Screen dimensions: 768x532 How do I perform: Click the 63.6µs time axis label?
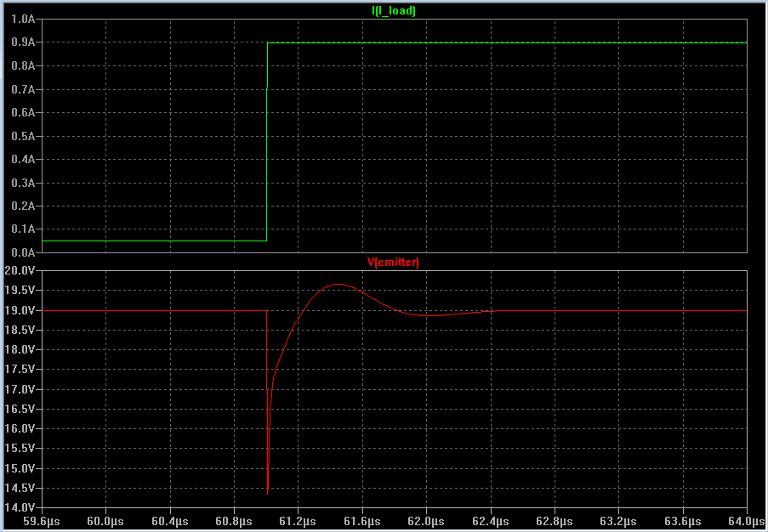(683, 521)
